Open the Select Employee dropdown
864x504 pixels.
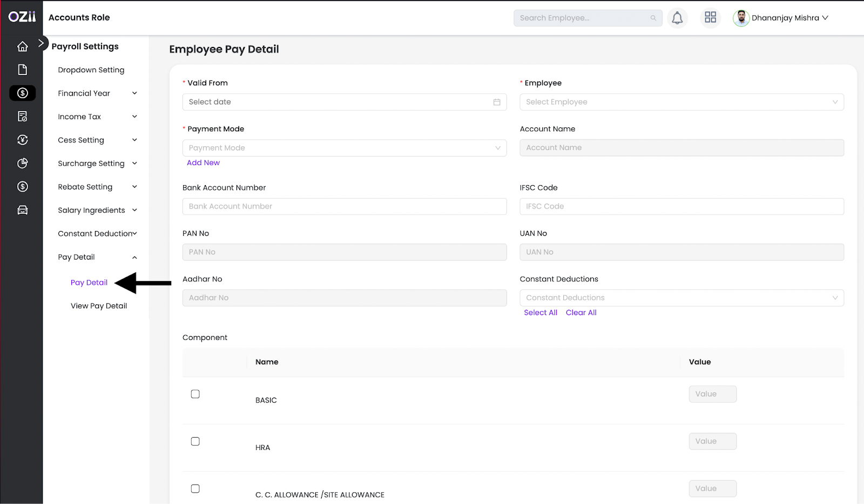[681, 102]
